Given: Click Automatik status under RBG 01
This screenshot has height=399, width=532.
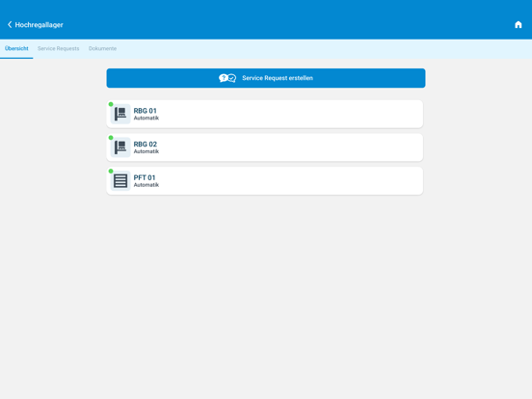Looking at the screenshot, I should pos(146,119).
